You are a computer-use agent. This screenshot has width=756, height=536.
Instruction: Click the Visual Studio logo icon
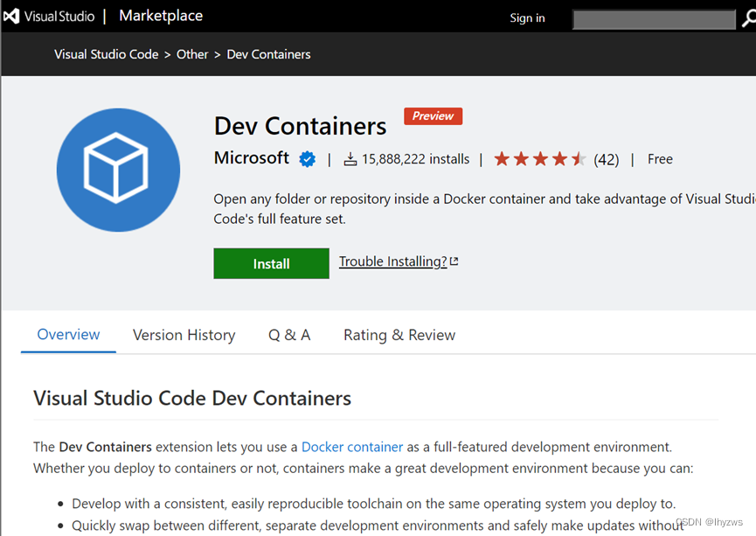pos(11,16)
